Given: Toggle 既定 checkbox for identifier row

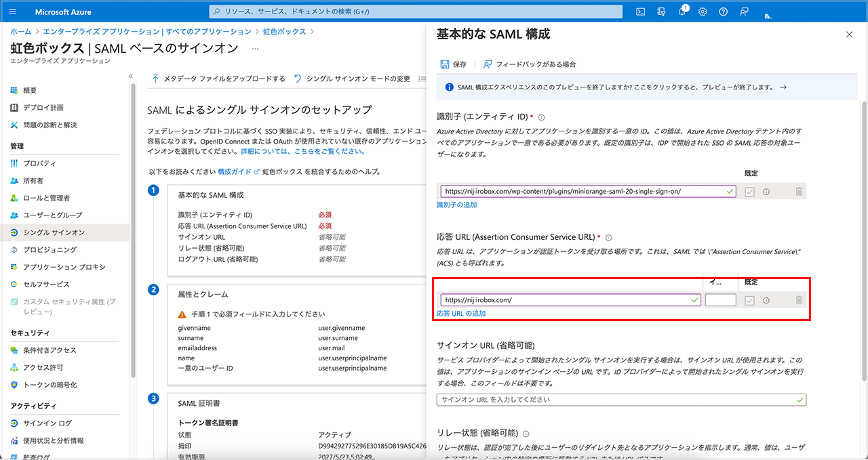Looking at the screenshot, I should click(x=749, y=192).
